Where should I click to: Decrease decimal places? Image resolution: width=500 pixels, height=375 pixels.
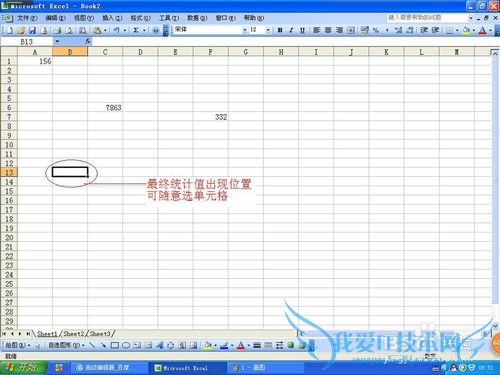pyautogui.click(x=410, y=30)
